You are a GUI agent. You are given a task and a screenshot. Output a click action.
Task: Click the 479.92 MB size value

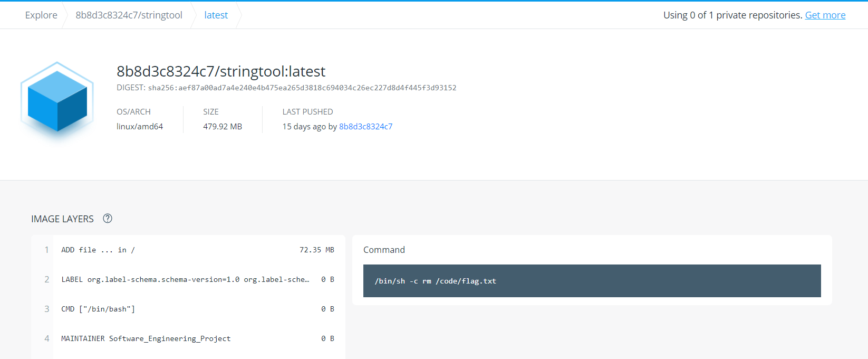coord(223,127)
